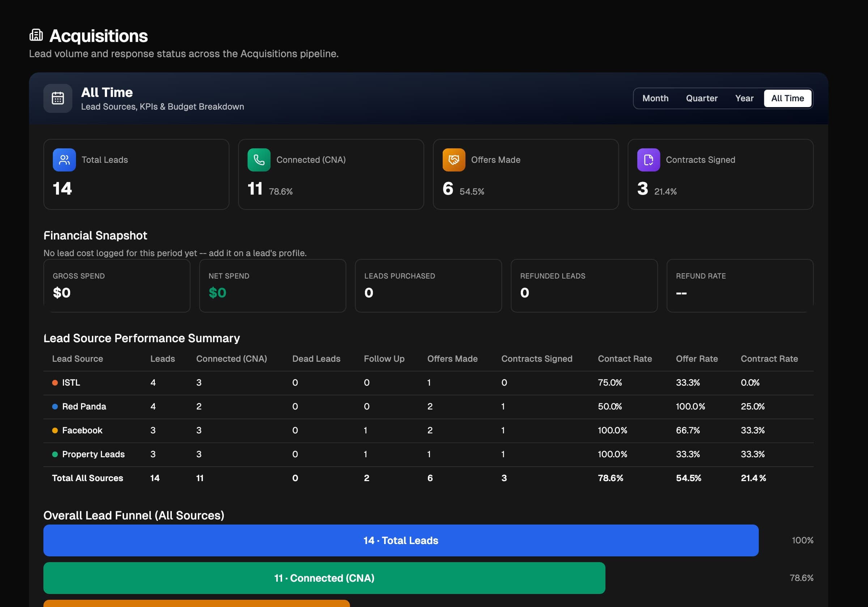Viewport: 868px width, 607px height.
Task: Click the green Connected (CNA) funnel bar
Action: pos(324,578)
